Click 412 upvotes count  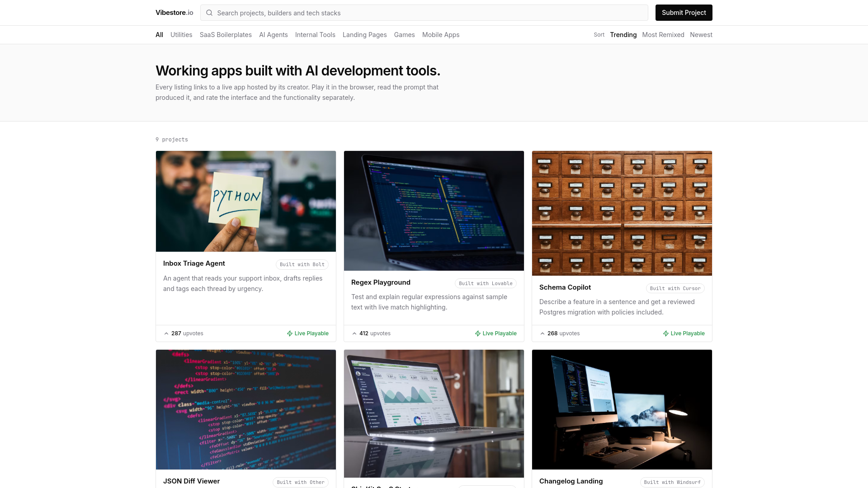375,333
